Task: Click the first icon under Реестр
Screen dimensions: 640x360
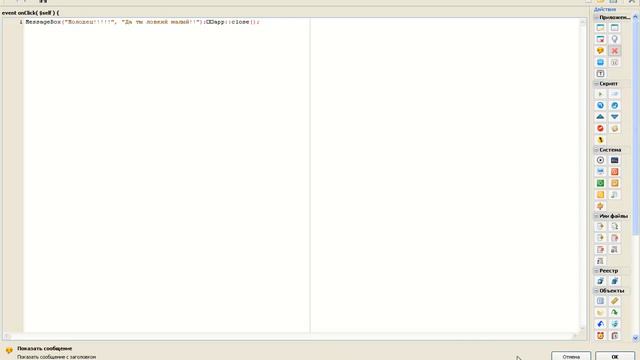Action: 600,281
